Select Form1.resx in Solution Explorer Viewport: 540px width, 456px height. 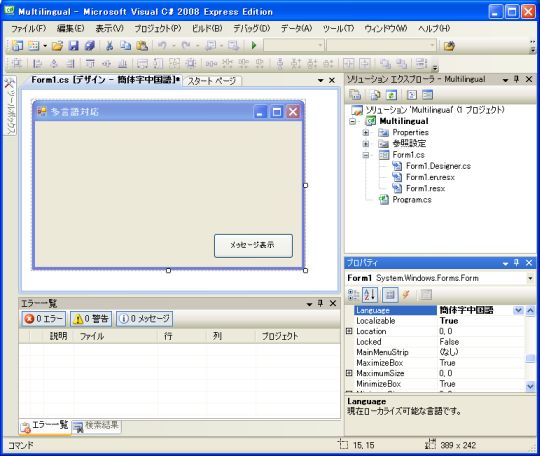(x=425, y=189)
